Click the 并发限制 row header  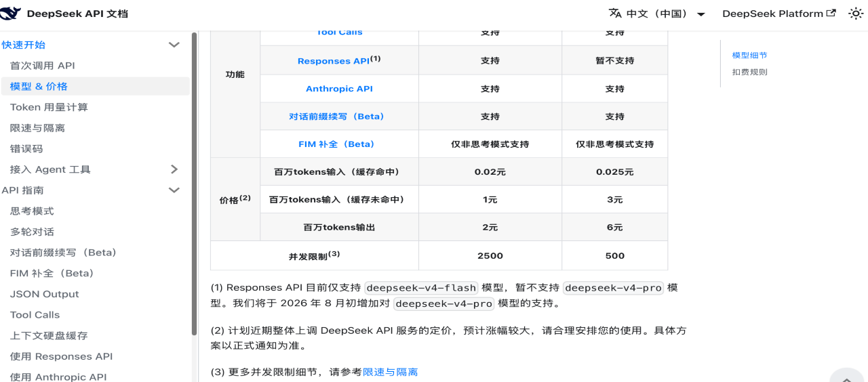point(315,255)
